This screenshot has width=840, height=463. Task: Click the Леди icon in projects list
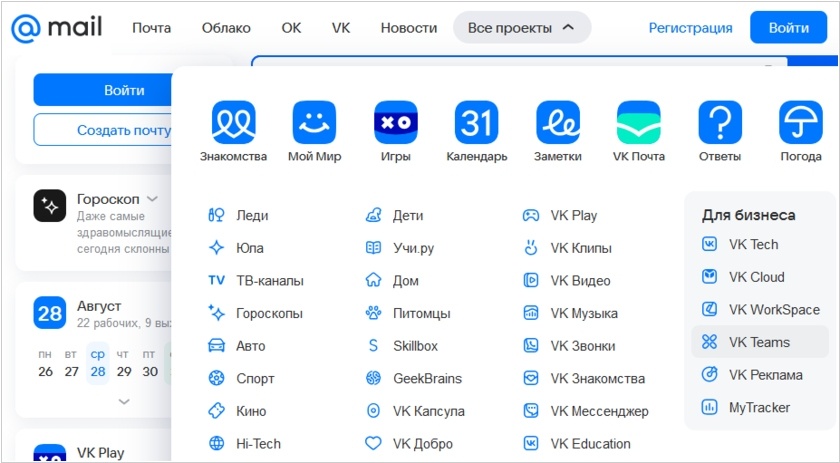(x=216, y=215)
